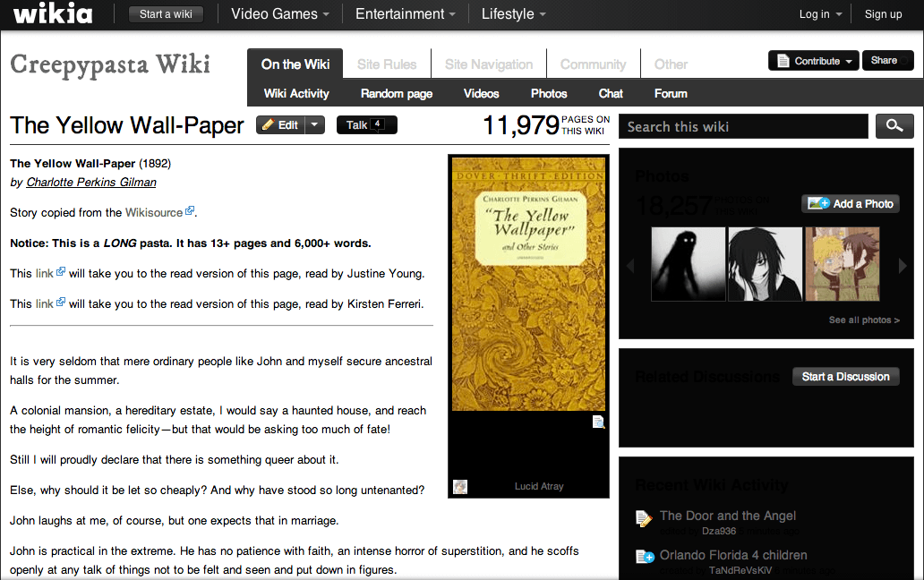
Task: Click the photo carousel left arrow
Action: pos(630,265)
